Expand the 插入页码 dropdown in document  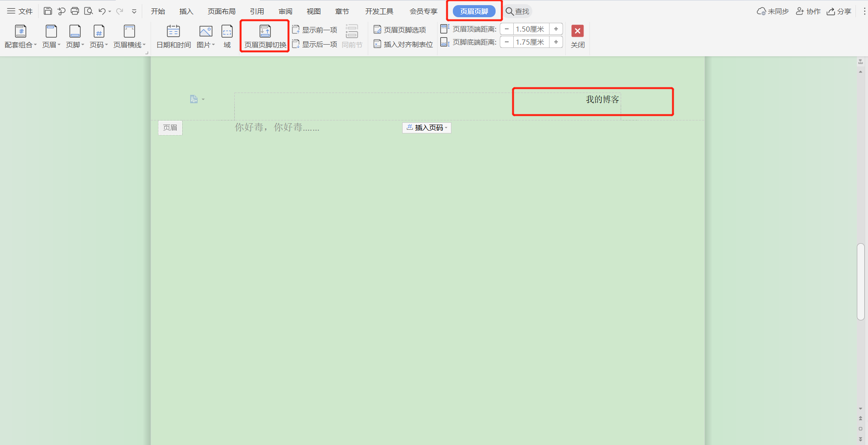pyautogui.click(x=446, y=127)
